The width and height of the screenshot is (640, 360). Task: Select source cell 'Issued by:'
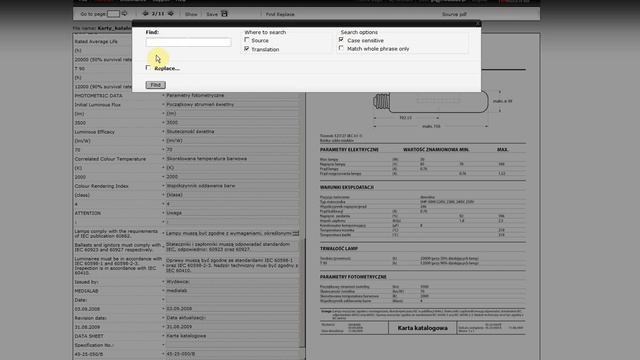coord(86,282)
